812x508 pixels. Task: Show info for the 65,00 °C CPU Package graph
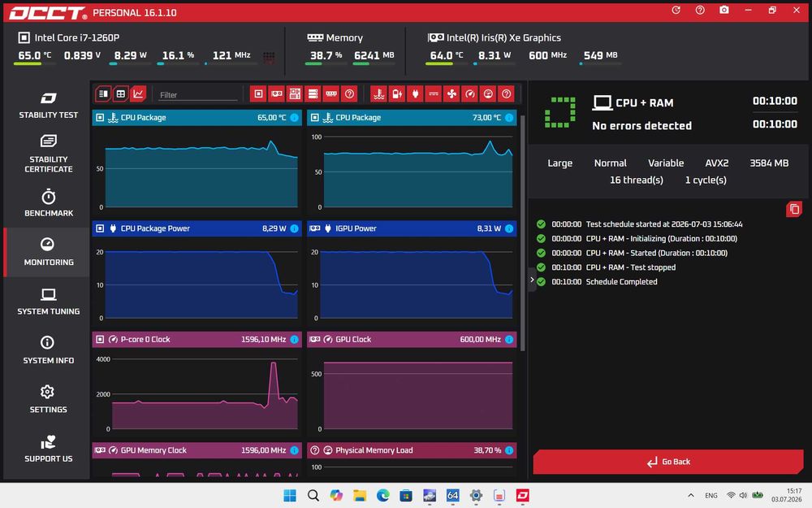point(294,118)
